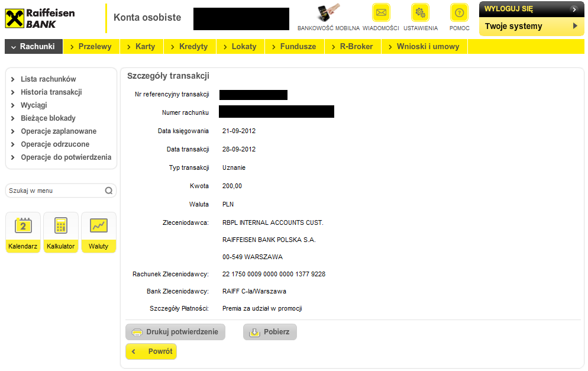Screen dimensions: 588x371
Task: Open Wyciągi statements
Action: click(34, 105)
